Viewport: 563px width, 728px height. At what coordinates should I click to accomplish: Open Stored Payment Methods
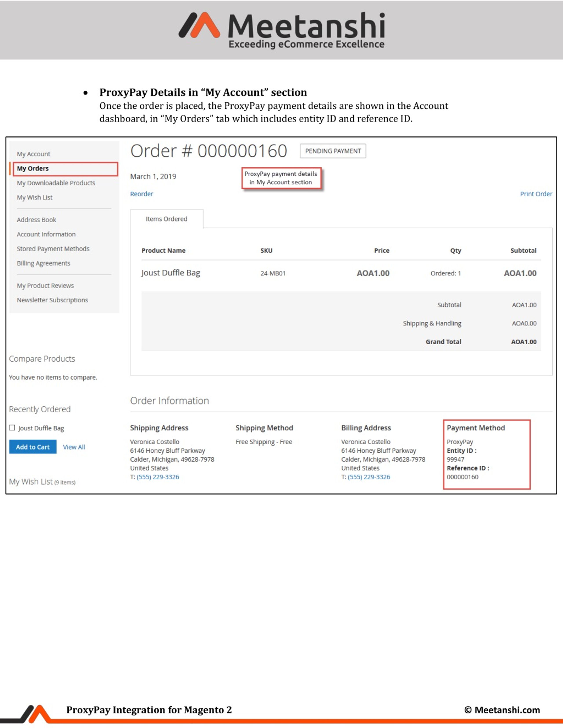[x=53, y=249]
